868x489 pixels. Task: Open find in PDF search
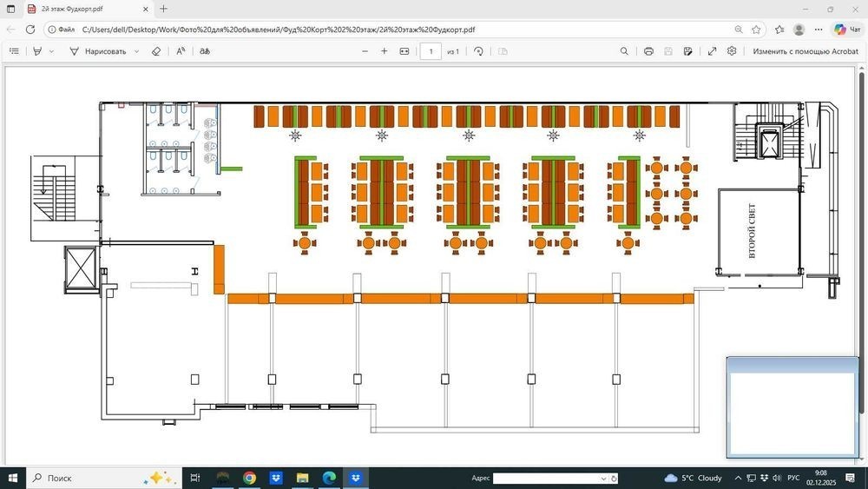[624, 51]
